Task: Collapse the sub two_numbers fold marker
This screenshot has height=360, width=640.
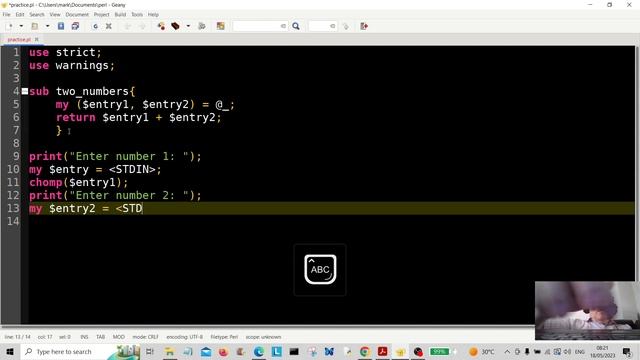Action: pos(25,91)
